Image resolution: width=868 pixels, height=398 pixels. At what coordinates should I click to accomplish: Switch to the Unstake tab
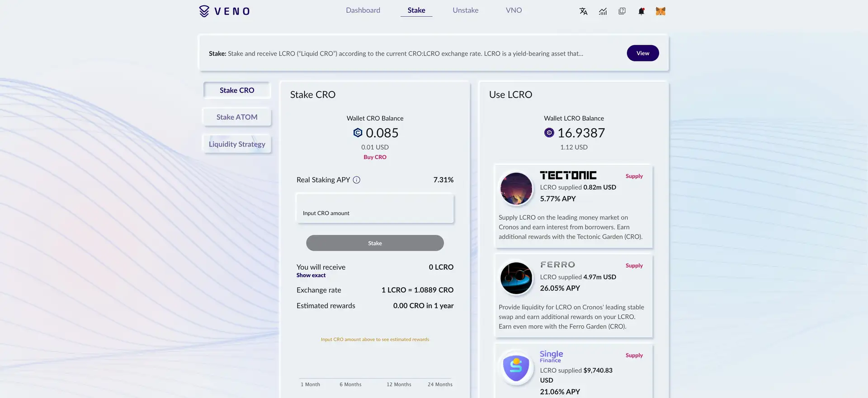pos(465,10)
